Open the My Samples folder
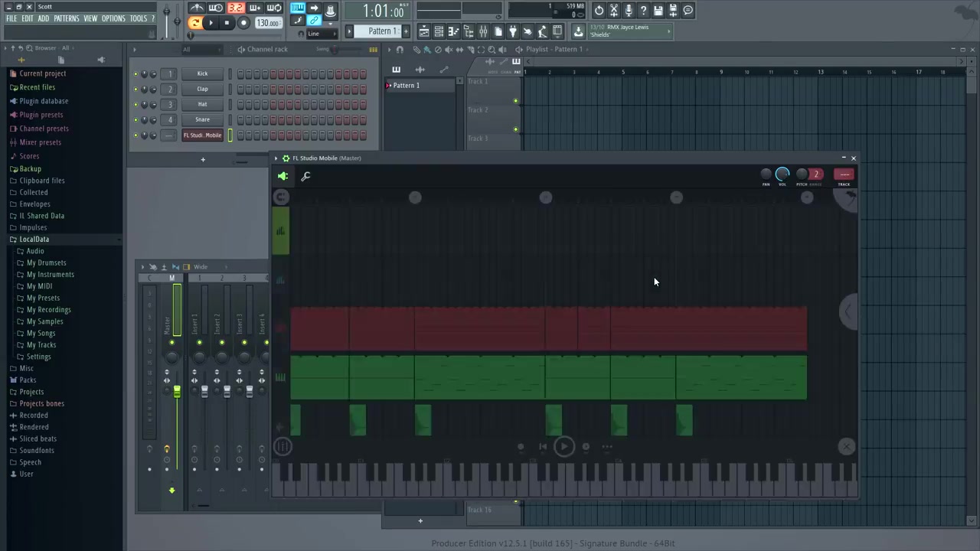 coord(44,321)
